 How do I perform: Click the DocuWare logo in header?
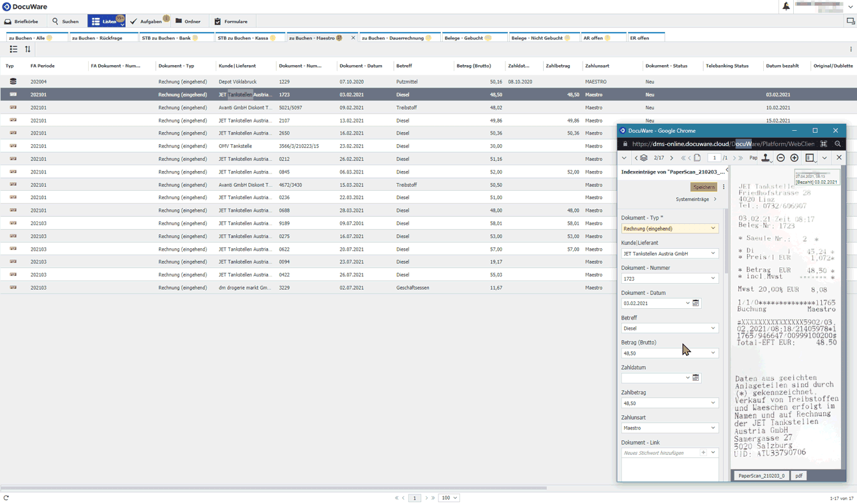[25, 6]
